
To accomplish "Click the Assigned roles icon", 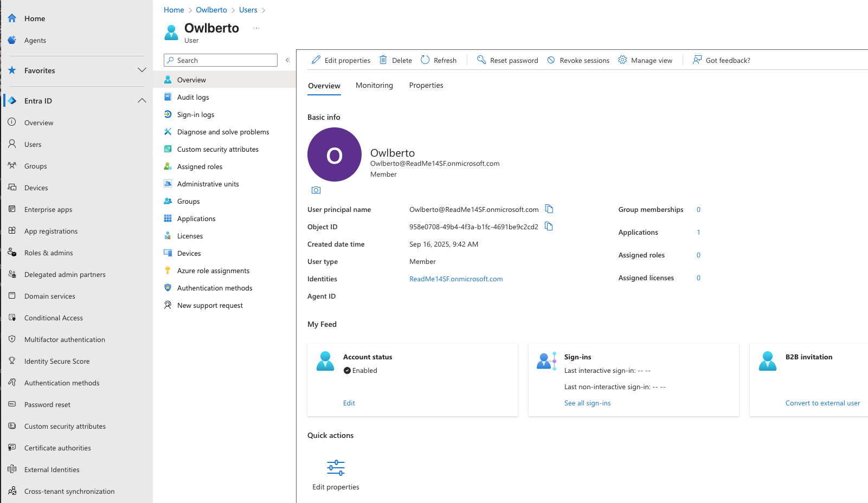I will click(168, 166).
